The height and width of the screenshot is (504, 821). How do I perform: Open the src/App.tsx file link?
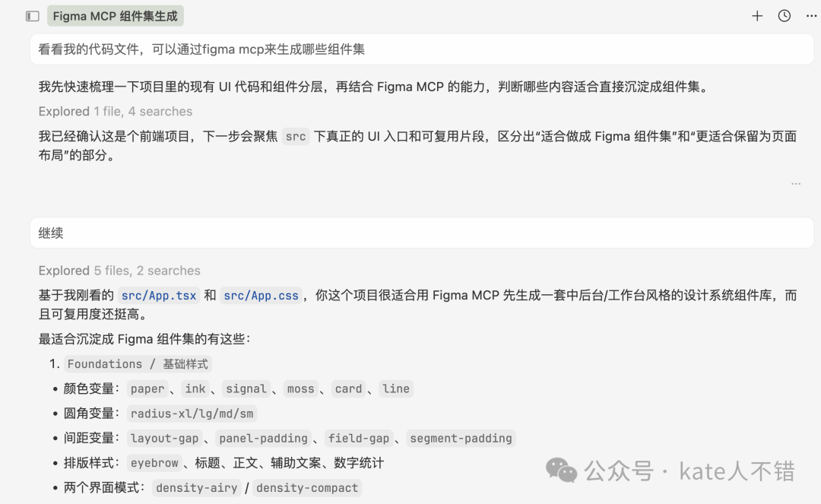tap(159, 296)
